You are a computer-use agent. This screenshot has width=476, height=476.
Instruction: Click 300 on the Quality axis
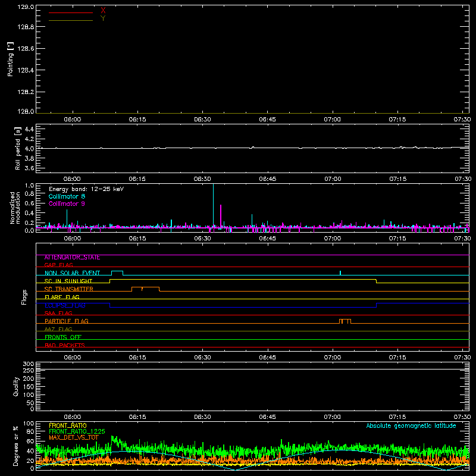click(x=29, y=364)
